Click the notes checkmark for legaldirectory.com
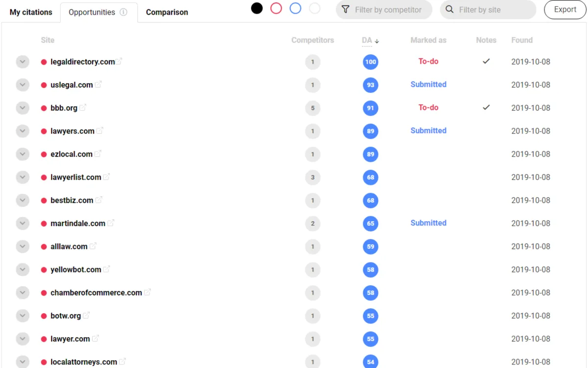 pos(486,62)
